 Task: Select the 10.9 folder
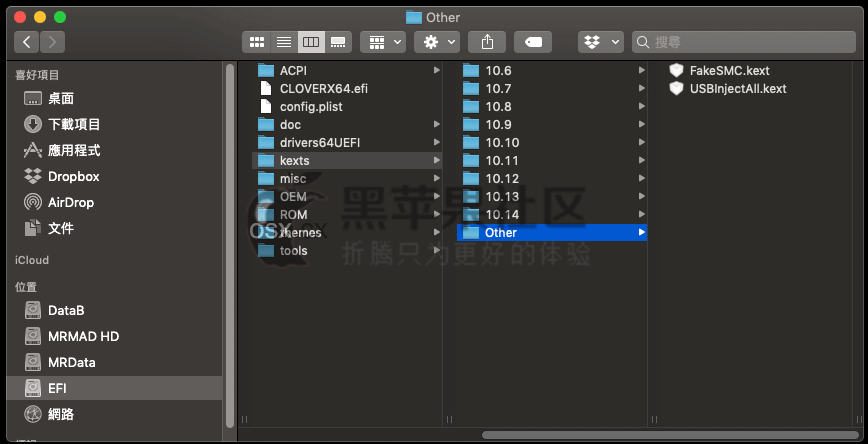tap(552, 125)
